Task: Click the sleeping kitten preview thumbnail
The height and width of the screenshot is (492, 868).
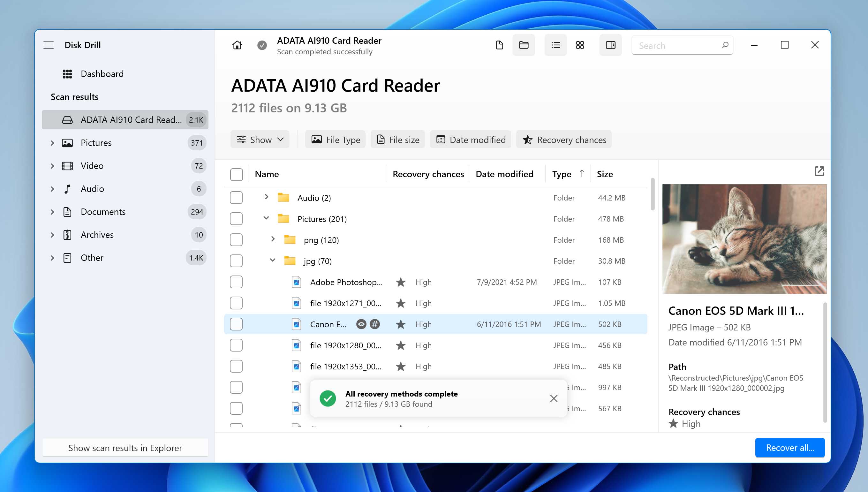Action: click(x=744, y=239)
